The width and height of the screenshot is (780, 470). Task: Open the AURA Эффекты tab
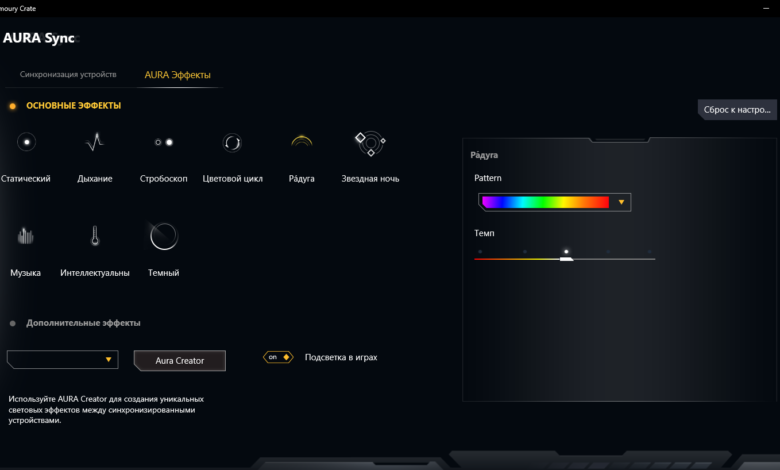tap(178, 75)
